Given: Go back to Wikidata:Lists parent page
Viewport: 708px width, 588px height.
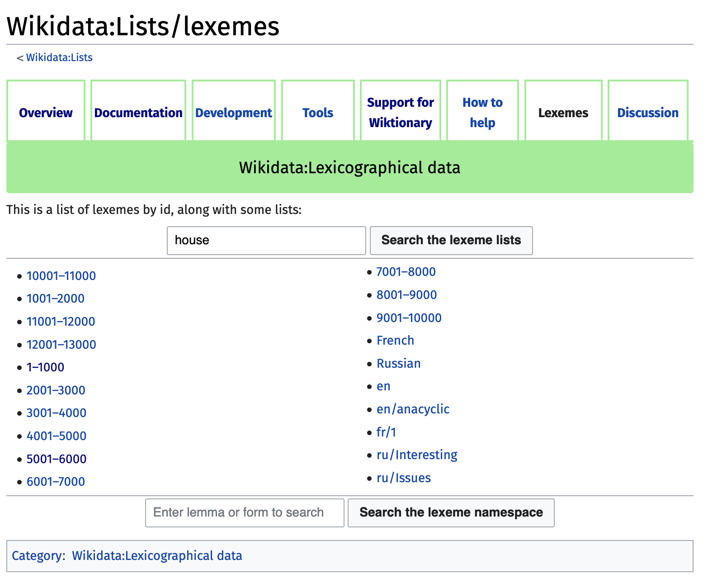Looking at the screenshot, I should coord(59,57).
